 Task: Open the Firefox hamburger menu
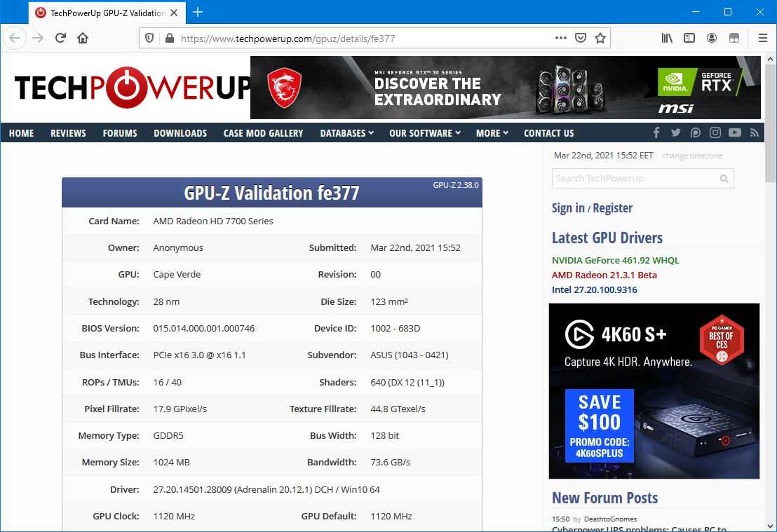pos(763,38)
